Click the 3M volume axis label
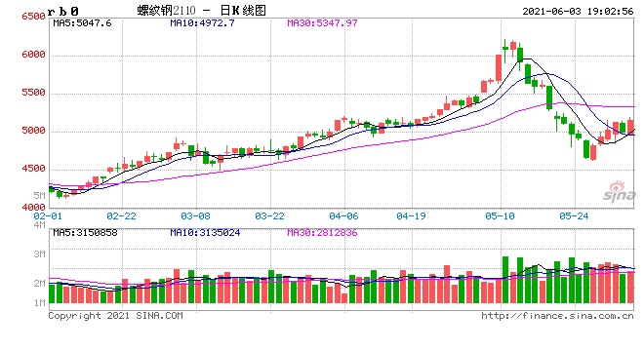 (x=39, y=254)
